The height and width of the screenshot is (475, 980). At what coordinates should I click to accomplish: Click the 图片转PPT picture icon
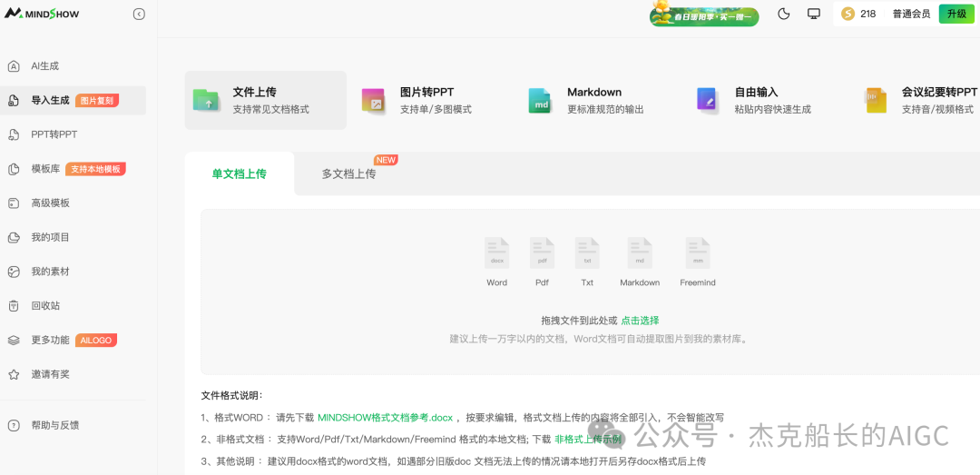point(373,100)
